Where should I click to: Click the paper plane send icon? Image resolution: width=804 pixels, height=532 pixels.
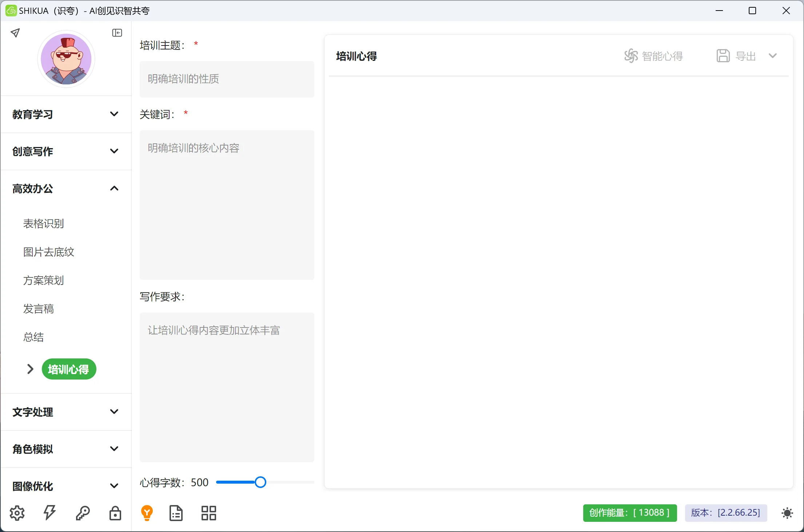tap(15, 33)
